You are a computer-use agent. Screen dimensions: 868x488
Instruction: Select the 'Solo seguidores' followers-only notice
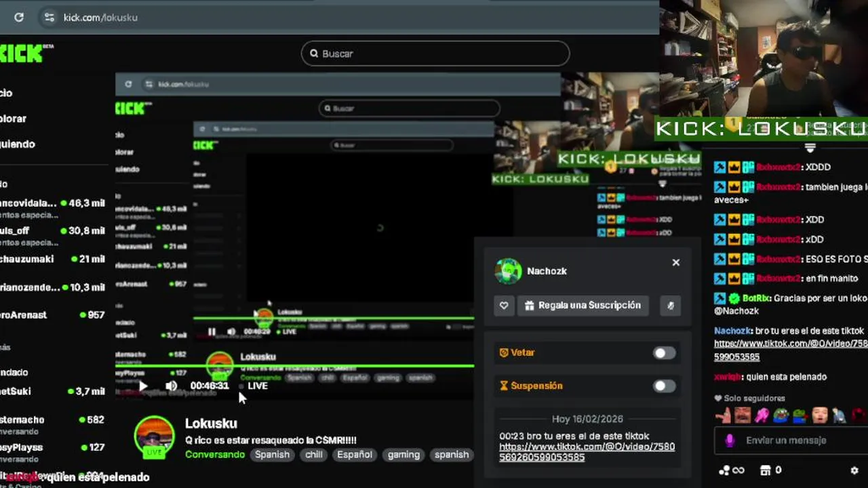(x=749, y=399)
